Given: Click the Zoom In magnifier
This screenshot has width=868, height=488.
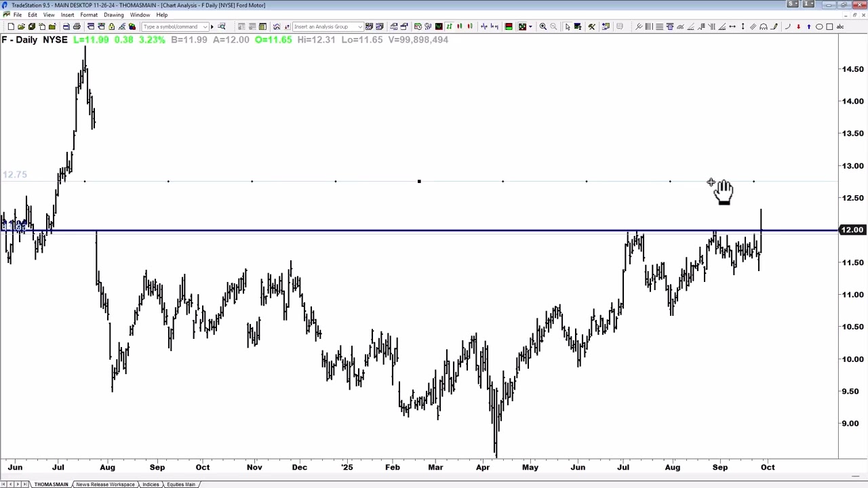Looking at the screenshot, I should (x=542, y=26).
